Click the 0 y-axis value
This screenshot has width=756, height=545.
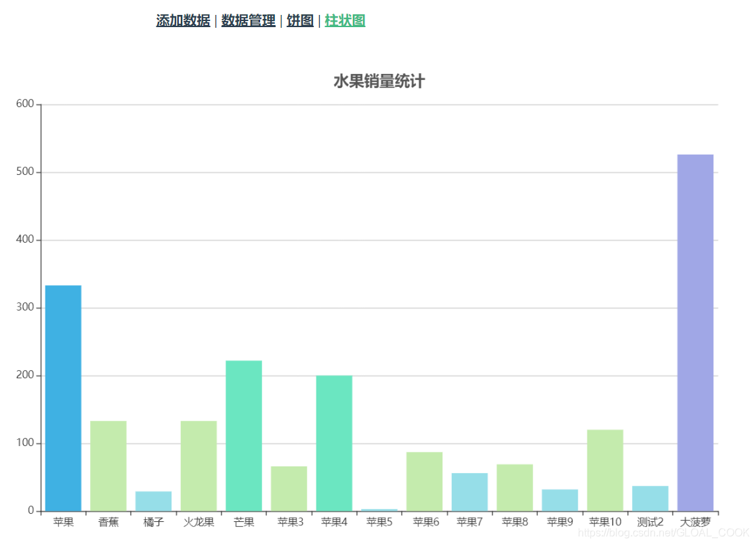31,510
